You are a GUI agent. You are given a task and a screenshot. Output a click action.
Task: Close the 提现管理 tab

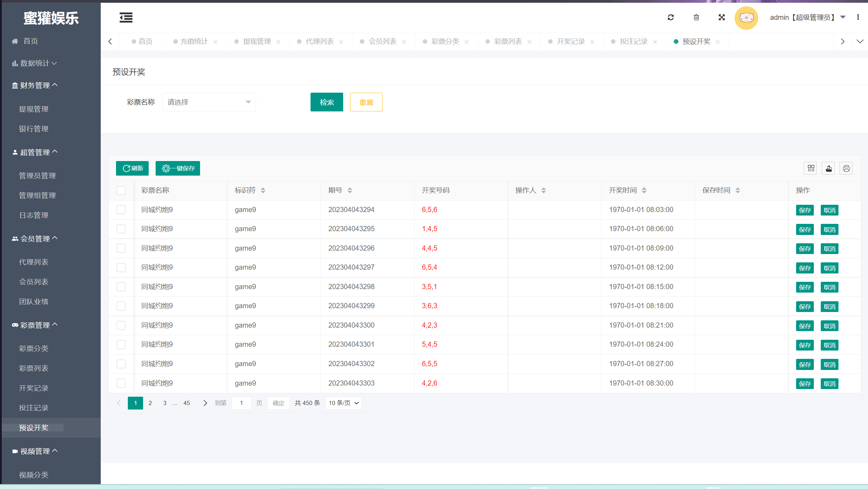tap(278, 42)
